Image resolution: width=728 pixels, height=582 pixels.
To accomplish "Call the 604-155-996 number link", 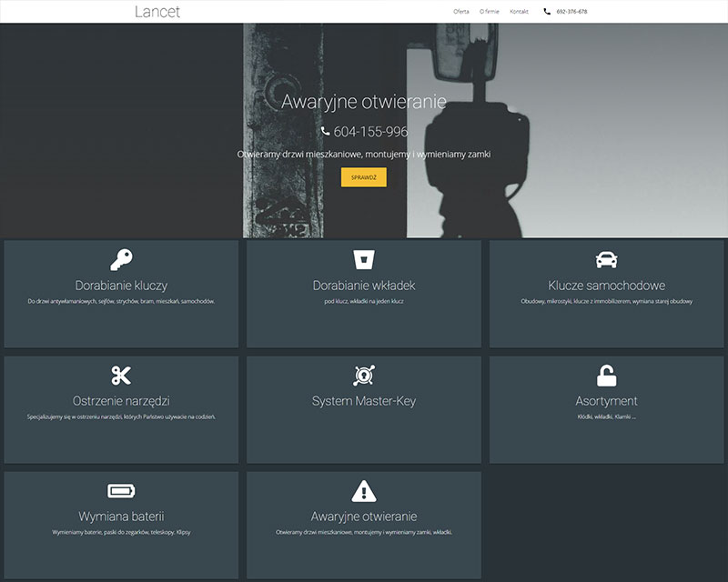I will (x=369, y=131).
